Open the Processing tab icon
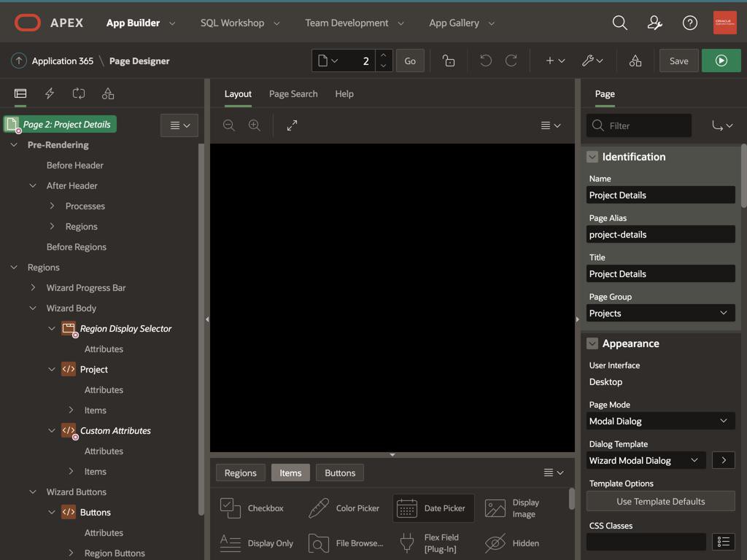747x560 pixels. point(79,93)
